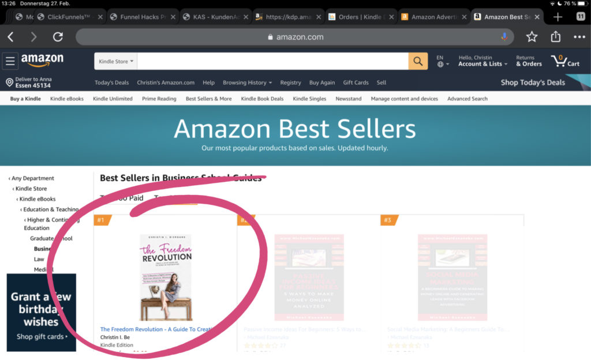Click the orange search magnifier button

[x=418, y=61]
